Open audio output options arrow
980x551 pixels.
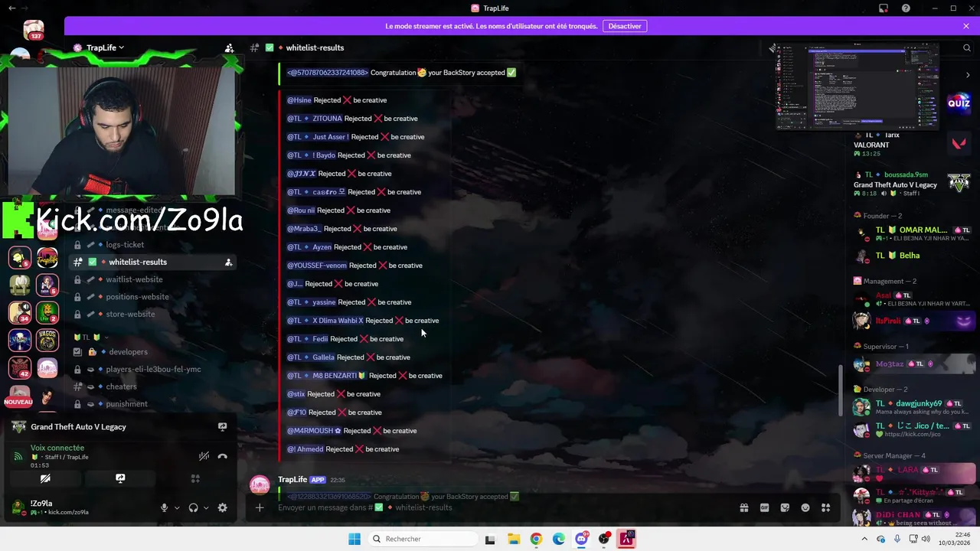206,507
